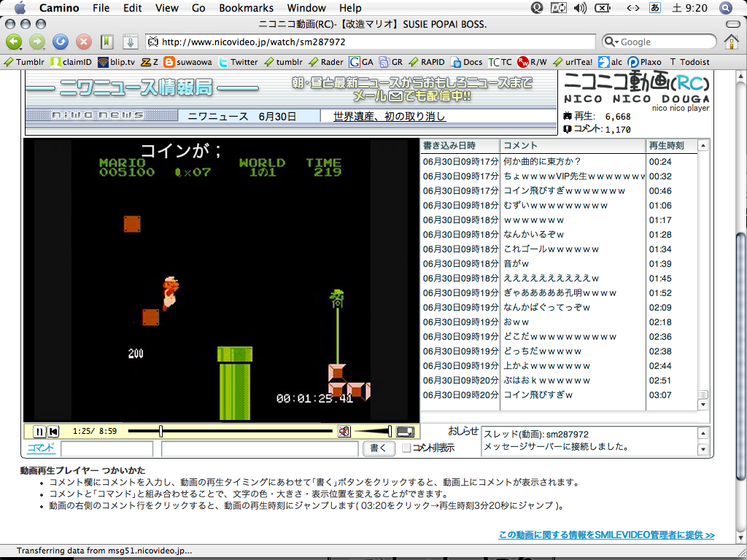
Task: Open the Docs bookmark
Action: pyautogui.click(x=467, y=62)
